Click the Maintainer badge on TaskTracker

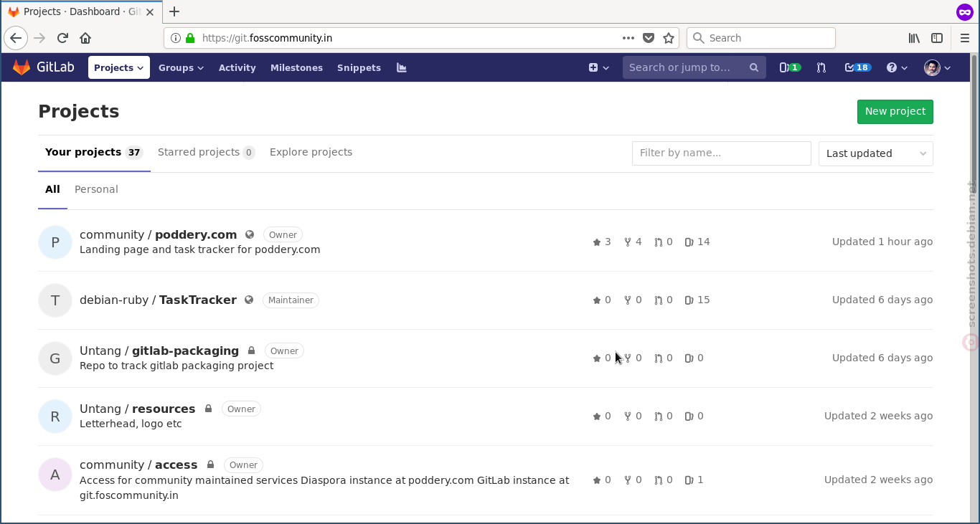291,300
